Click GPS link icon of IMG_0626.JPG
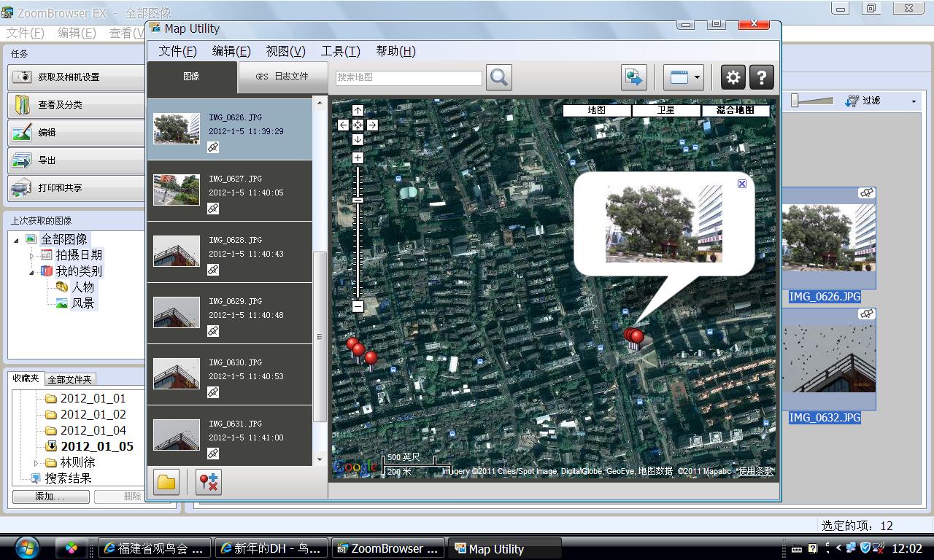 point(212,147)
